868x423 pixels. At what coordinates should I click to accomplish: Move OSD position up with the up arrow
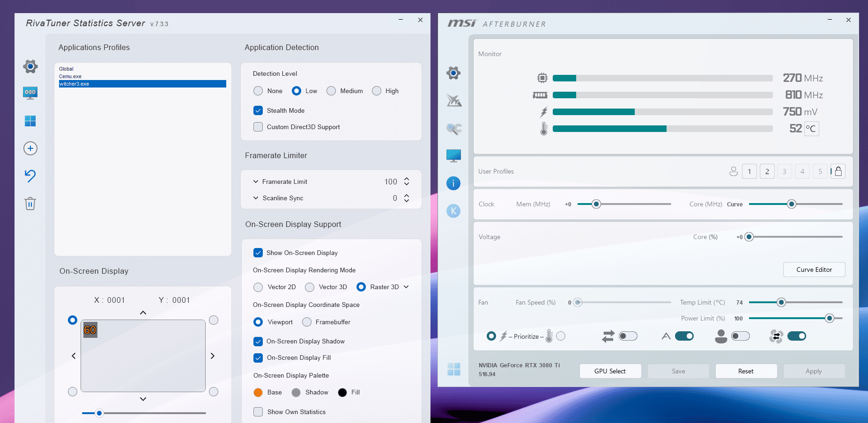(143, 313)
